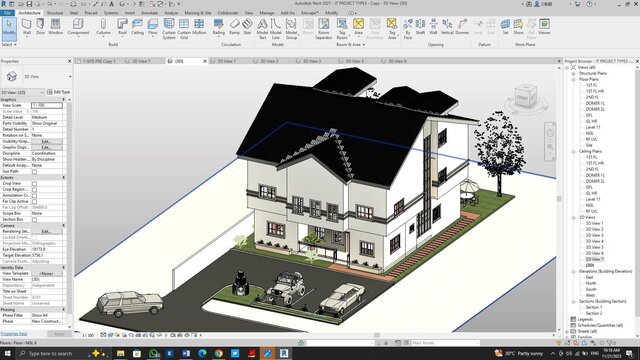Screen dimensions: 640x360
Task: Select the Wall tool in Build panel
Action: [x=27, y=27]
